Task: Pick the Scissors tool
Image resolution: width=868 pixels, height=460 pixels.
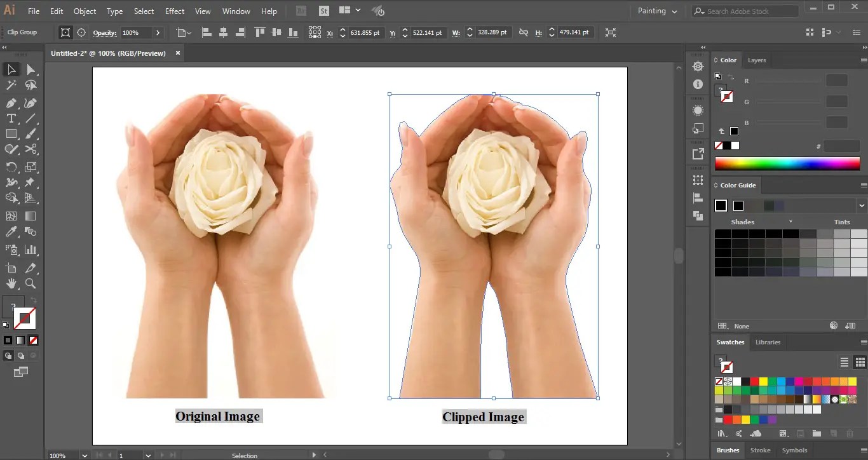Action: (31, 149)
